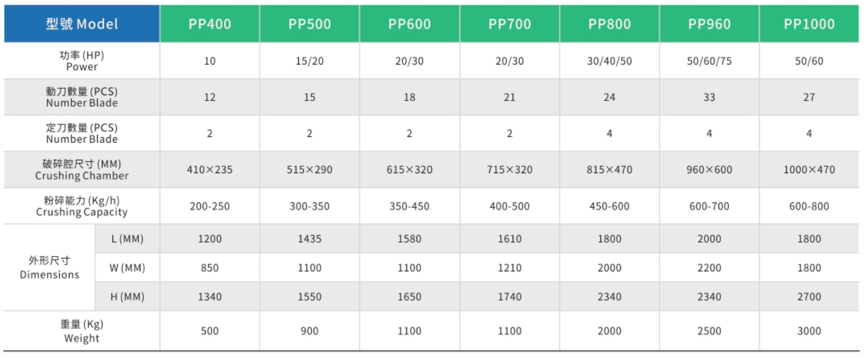Select the Power (HP) row label
The width and height of the screenshot is (868, 359).
(82, 61)
